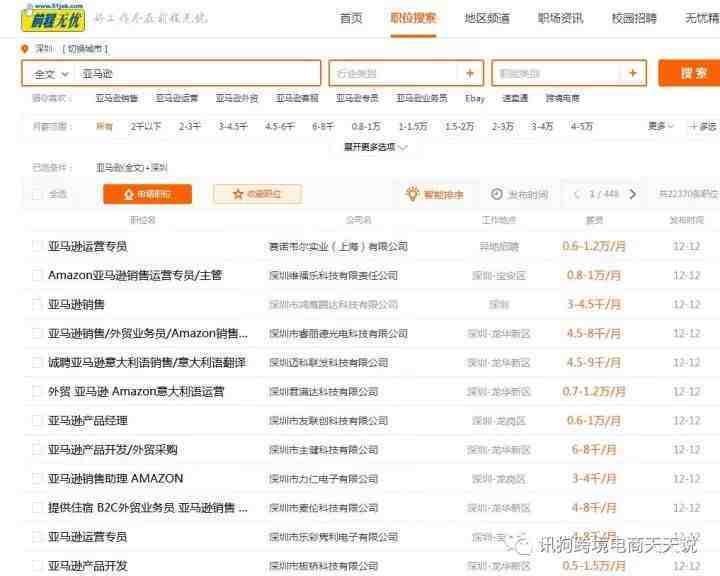Viewport: 720px width, 576px height.
Task: Go to next results page arrow
Action: pyautogui.click(x=632, y=194)
